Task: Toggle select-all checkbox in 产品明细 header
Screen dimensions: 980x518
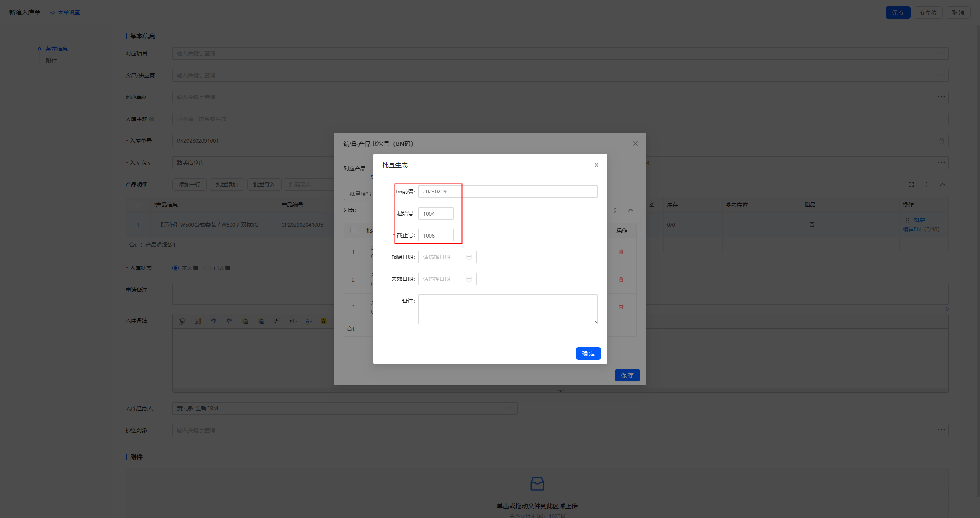Action: point(138,205)
